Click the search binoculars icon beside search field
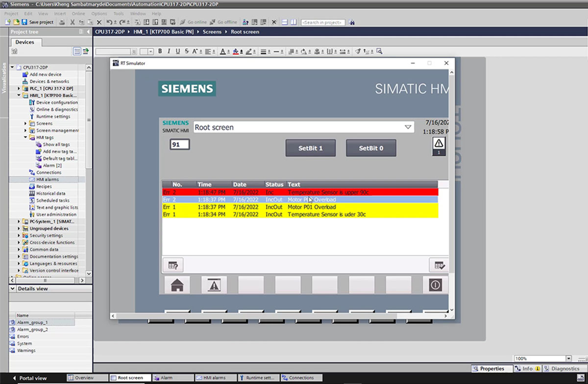This screenshot has height=384, width=588. tap(351, 22)
